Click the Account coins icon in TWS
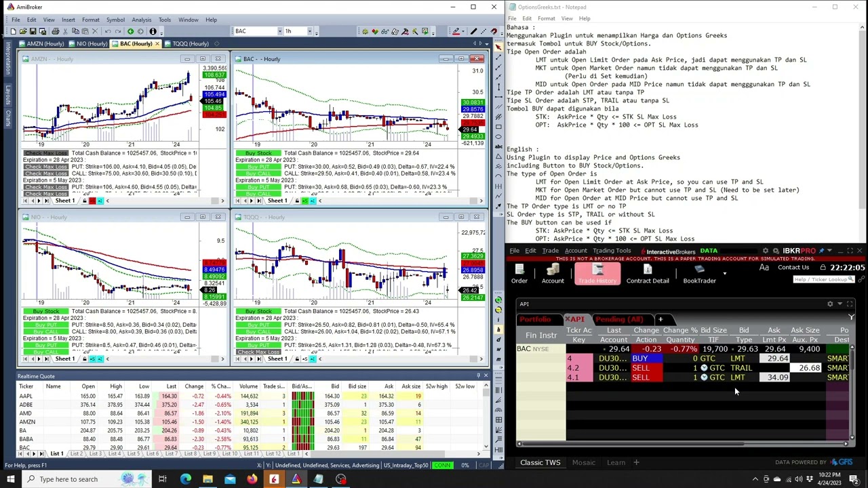 (553, 274)
